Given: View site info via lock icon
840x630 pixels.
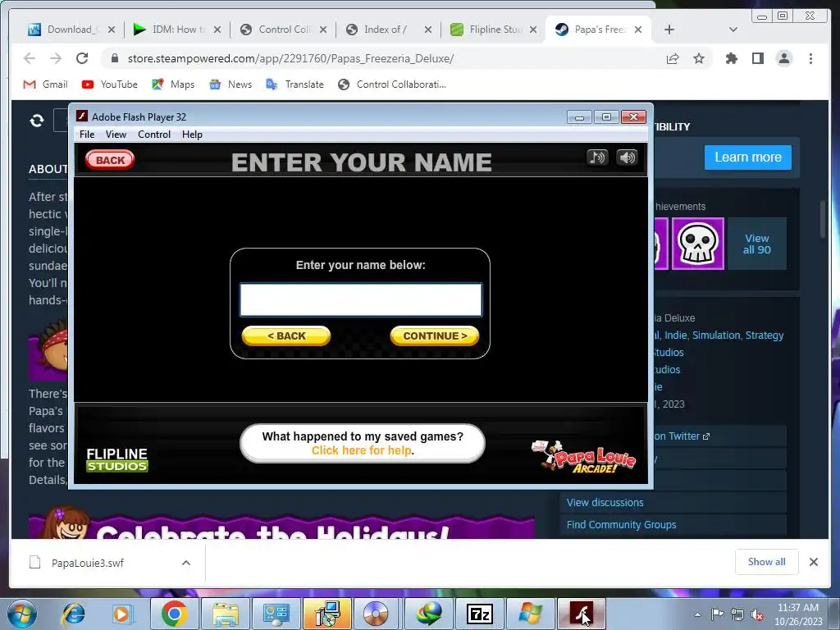Looking at the screenshot, I should [x=114, y=58].
